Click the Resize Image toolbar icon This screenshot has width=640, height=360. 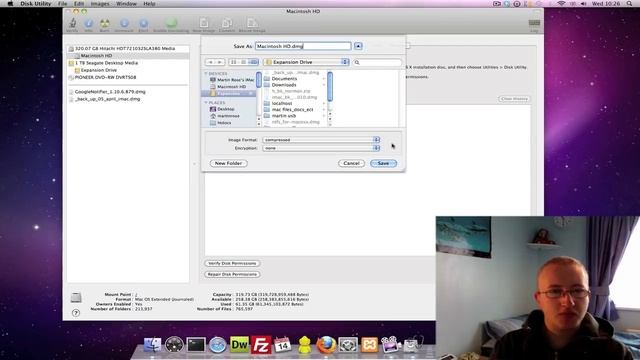point(252,24)
